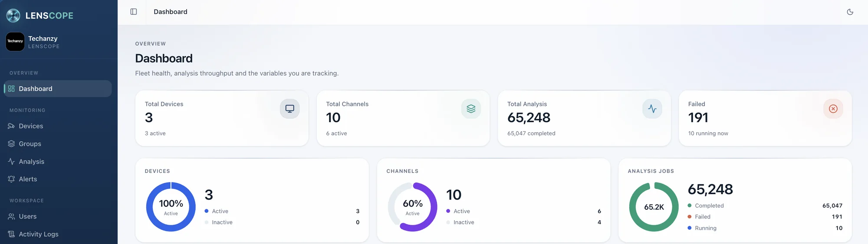Click '3 active' under Total Devices
Screen dimensions: 868x244
[x=155, y=133]
